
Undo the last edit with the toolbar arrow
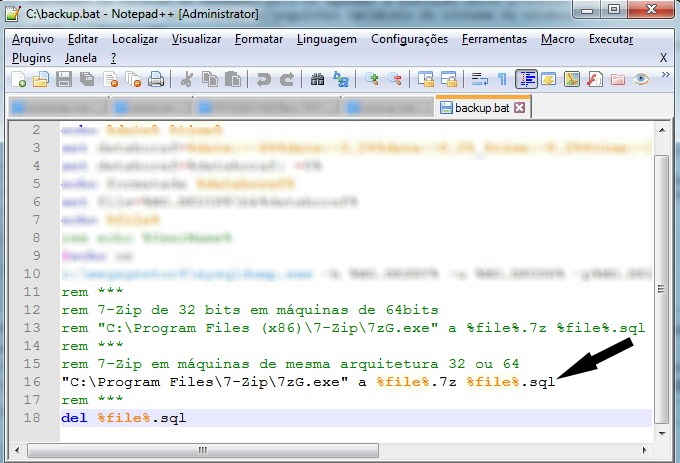point(264,79)
